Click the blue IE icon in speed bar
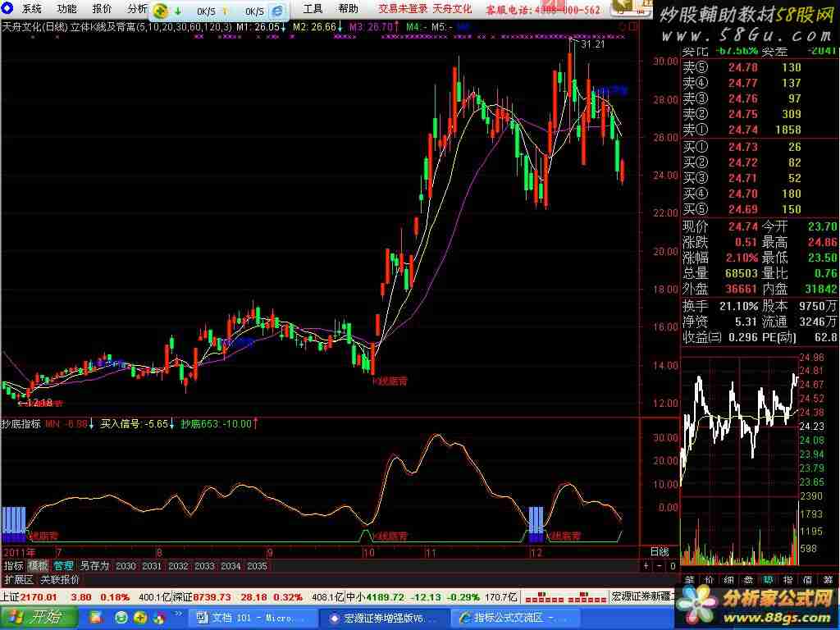The width and height of the screenshot is (840, 630). pyautogui.click(x=277, y=11)
